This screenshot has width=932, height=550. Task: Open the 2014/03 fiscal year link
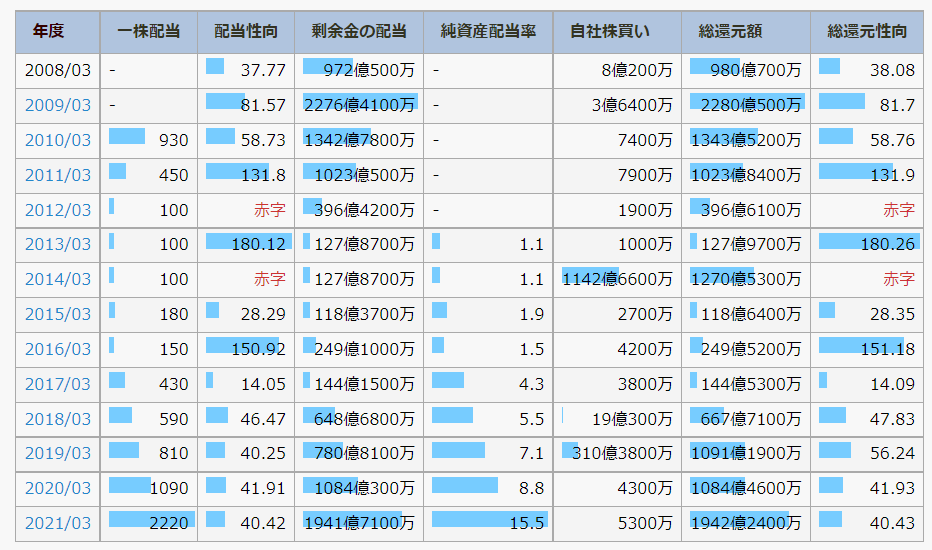pyautogui.click(x=58, y=279)
